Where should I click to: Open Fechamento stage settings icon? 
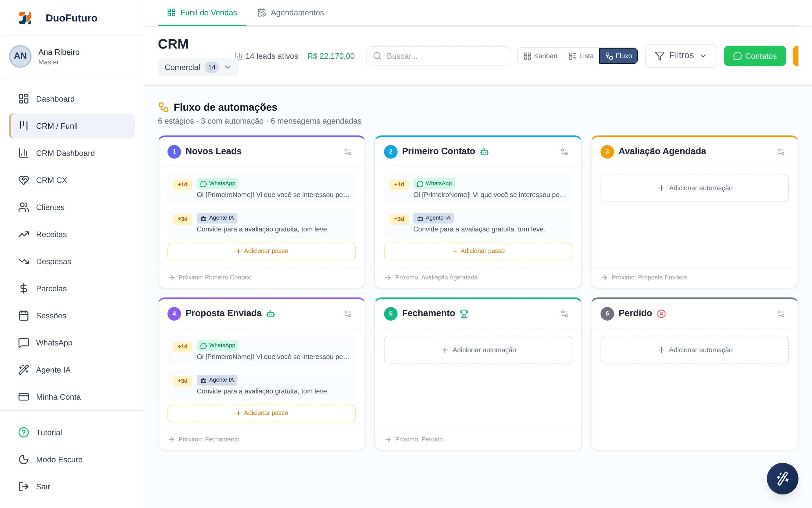(564, 314)
